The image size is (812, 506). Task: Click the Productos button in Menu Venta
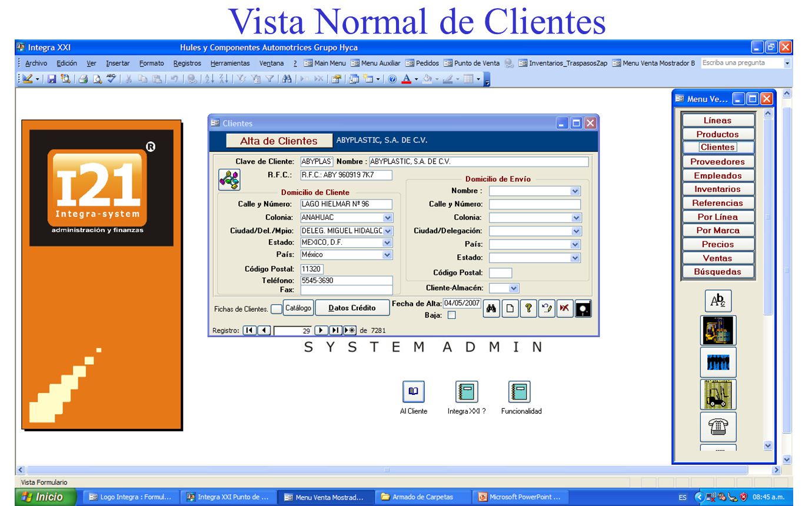pyautogui.click(x=718, y=134)
